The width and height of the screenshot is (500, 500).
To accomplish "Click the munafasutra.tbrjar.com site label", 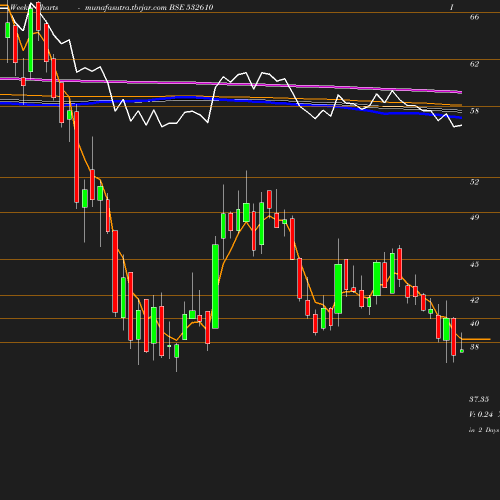I will point(126,7).
